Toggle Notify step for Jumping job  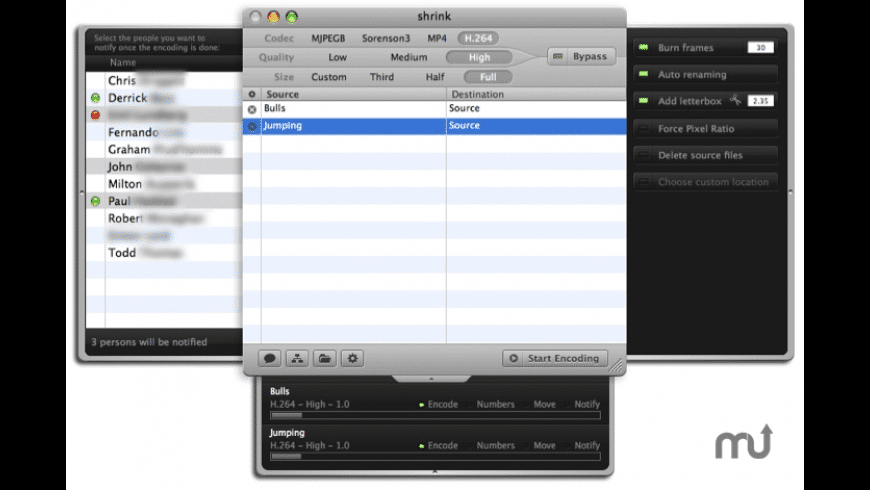583,446
